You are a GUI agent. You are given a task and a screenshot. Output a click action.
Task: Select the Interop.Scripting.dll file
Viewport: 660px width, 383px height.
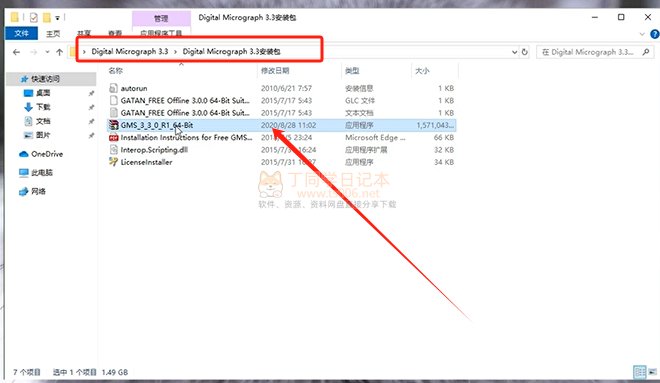coord(154,149)
